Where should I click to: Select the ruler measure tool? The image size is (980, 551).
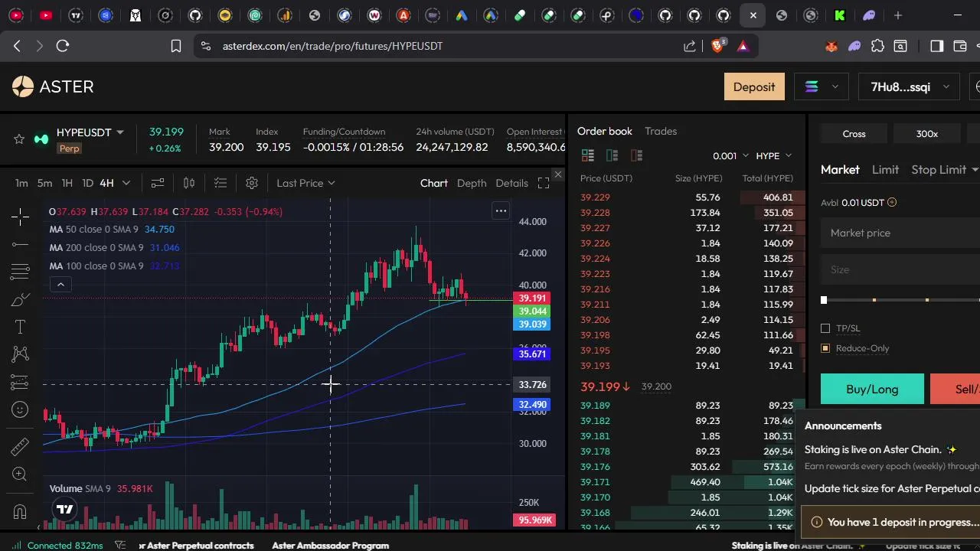[x=20, y=446]
